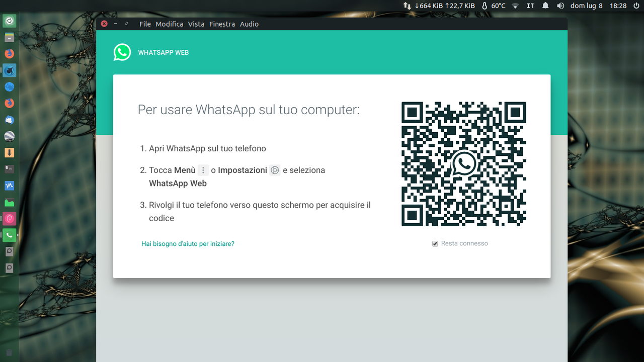644x362 pixels.
Task: Launch Firefox icon just below file drawer icon
Action: tap(10, 54)
